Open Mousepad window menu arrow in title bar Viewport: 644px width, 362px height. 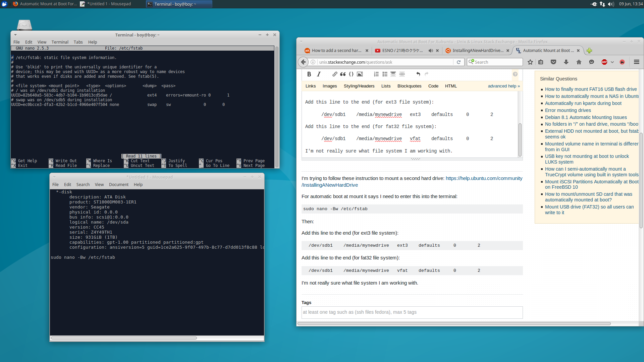(x=54, y=177)
